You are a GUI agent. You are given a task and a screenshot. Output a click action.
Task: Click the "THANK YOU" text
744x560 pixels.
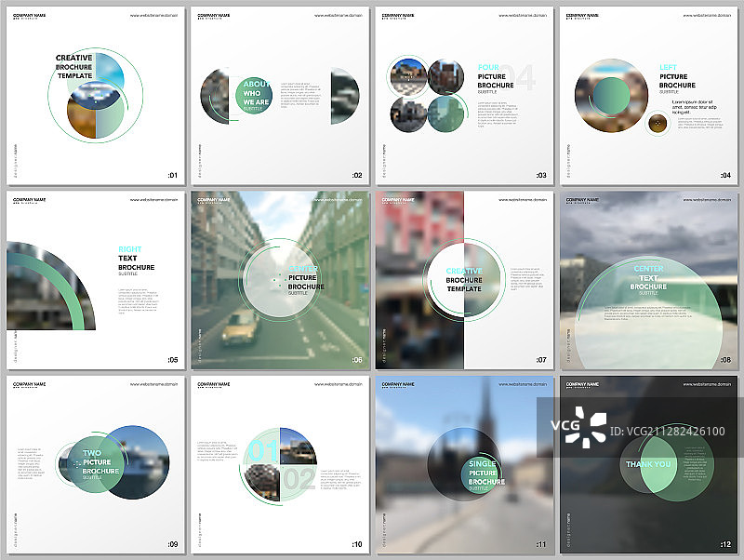(648, 464)
